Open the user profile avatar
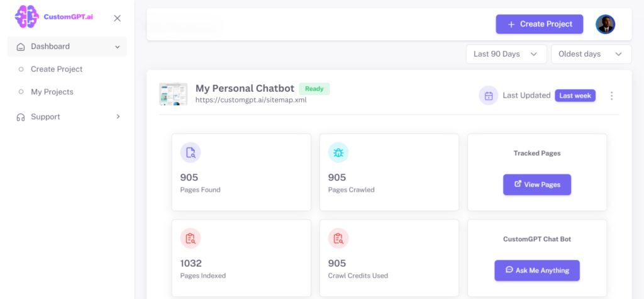Screen dimensions: 644x299 (606, 25)
